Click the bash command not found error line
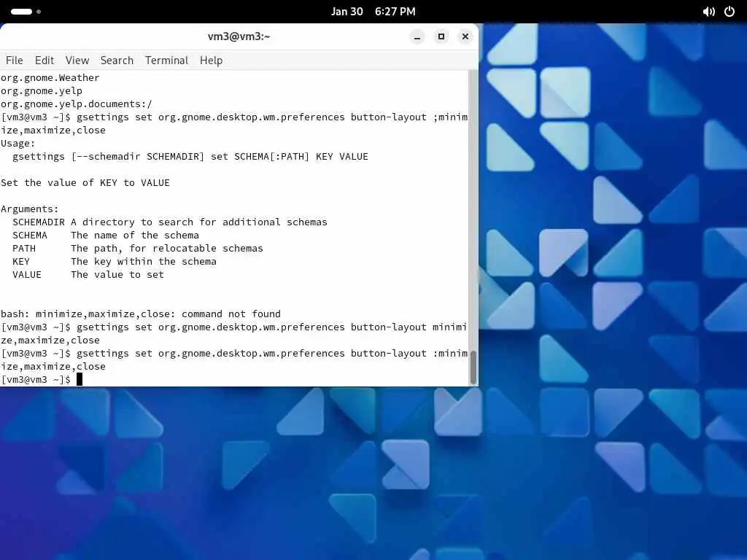 [141, 314]
